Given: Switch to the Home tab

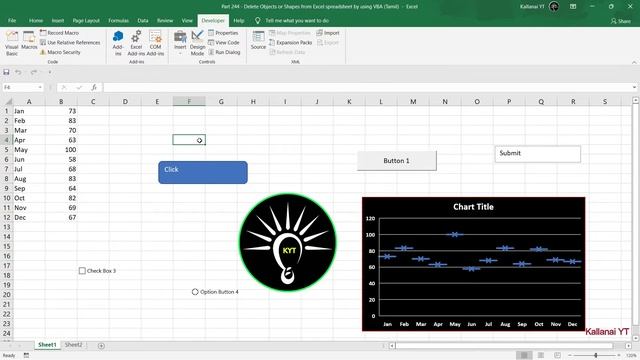Looking at the screenshot, I should [36, 20].
